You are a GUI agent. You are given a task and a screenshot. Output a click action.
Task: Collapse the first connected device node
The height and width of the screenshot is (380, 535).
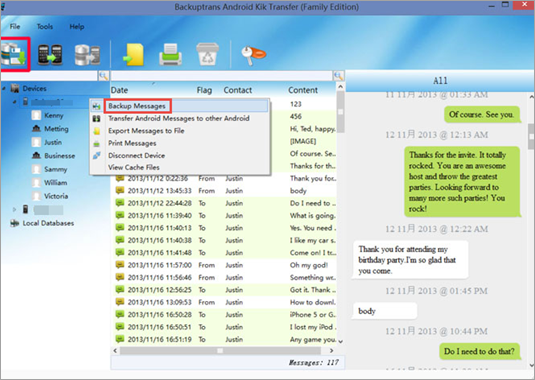[14, 102]
